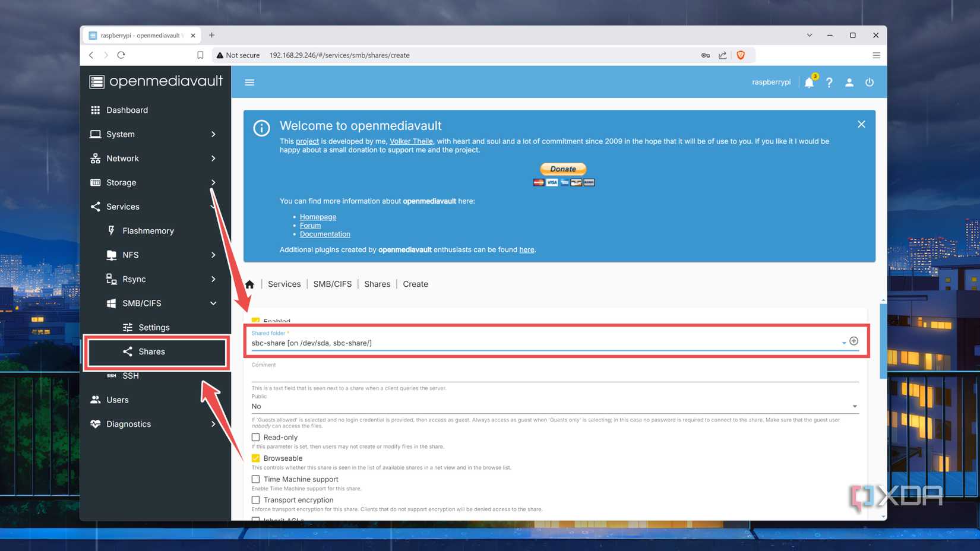Uncheck the Browseable checkbox

[x=255, y=458]
